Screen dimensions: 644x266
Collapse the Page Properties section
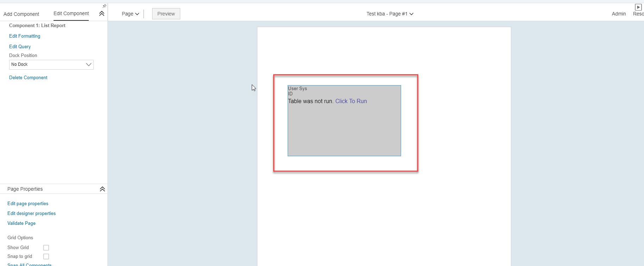point(102,189)
